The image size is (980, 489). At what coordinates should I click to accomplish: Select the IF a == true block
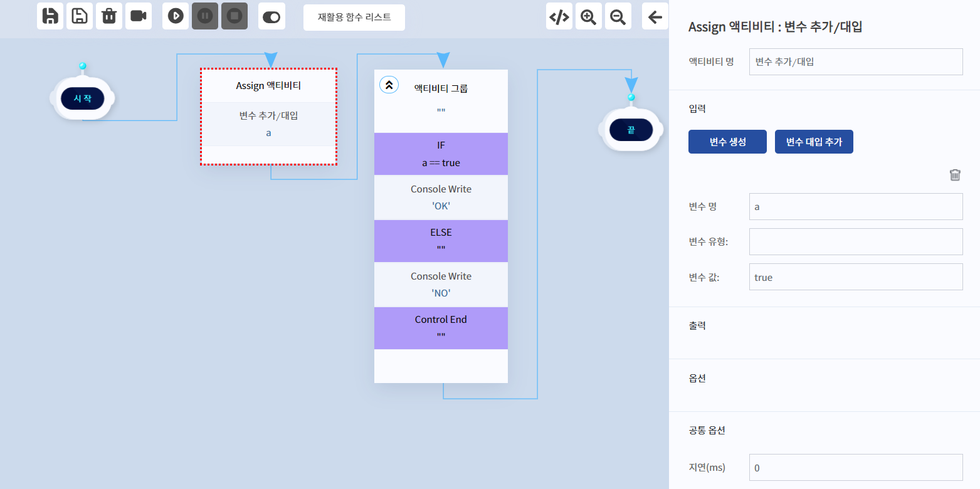click(x=441, y=154)
